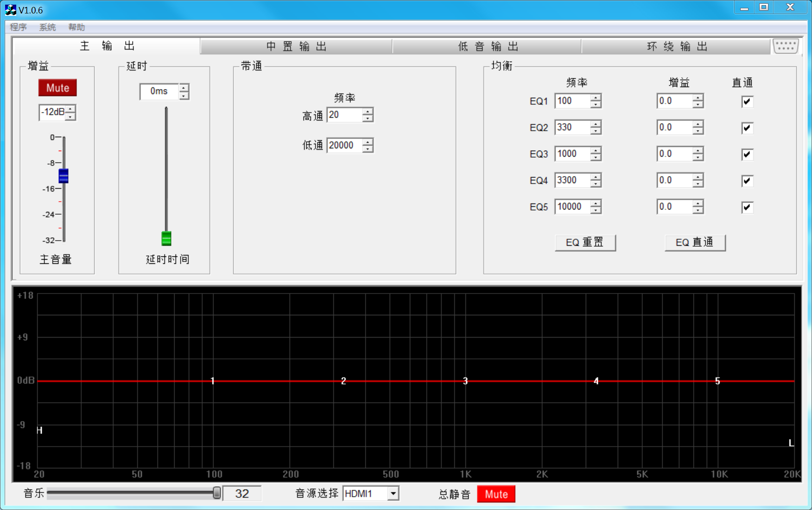This screenshot has height=510, width=812.
Task: Select EQ point 4 on the graph
Action: coord(596,381)
